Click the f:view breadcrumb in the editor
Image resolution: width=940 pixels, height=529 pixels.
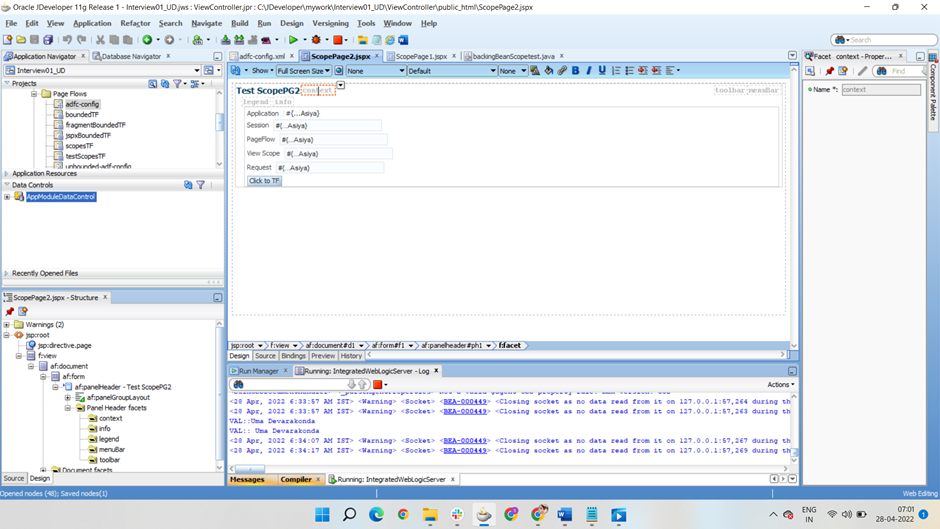[x=279, y=345]
